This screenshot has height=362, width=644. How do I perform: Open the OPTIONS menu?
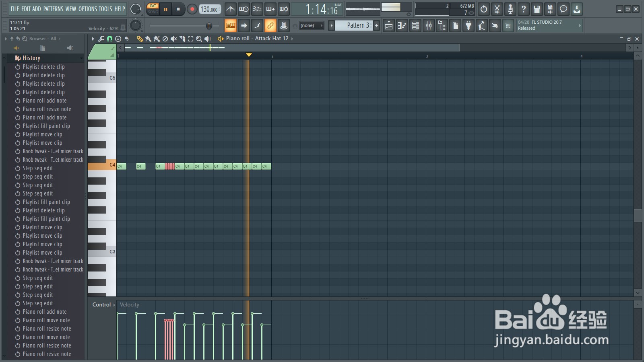(87, 9)
